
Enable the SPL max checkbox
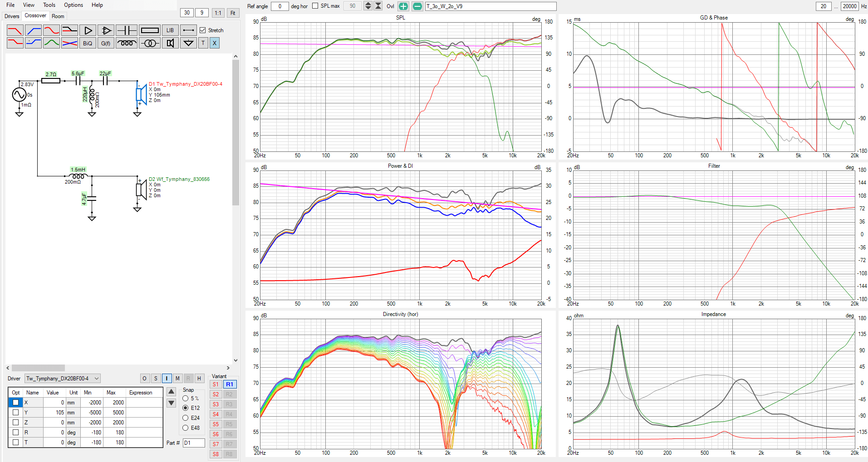click(x=315, y=6)
